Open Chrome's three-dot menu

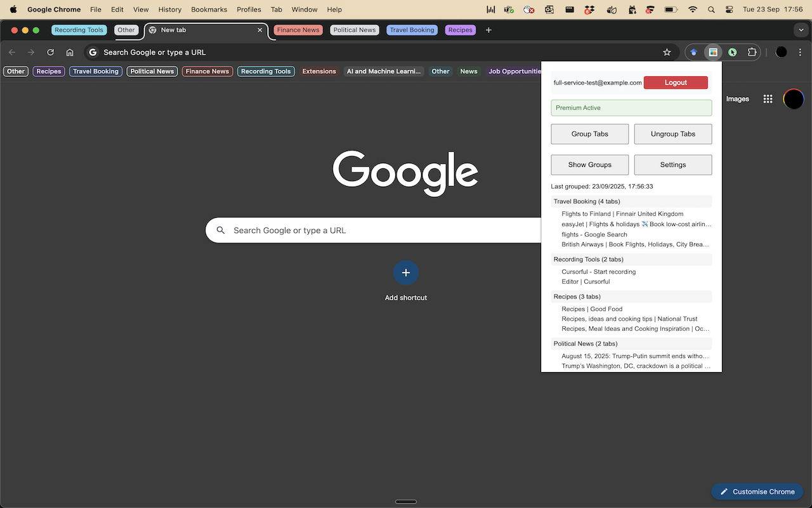(x=801, y=52)
